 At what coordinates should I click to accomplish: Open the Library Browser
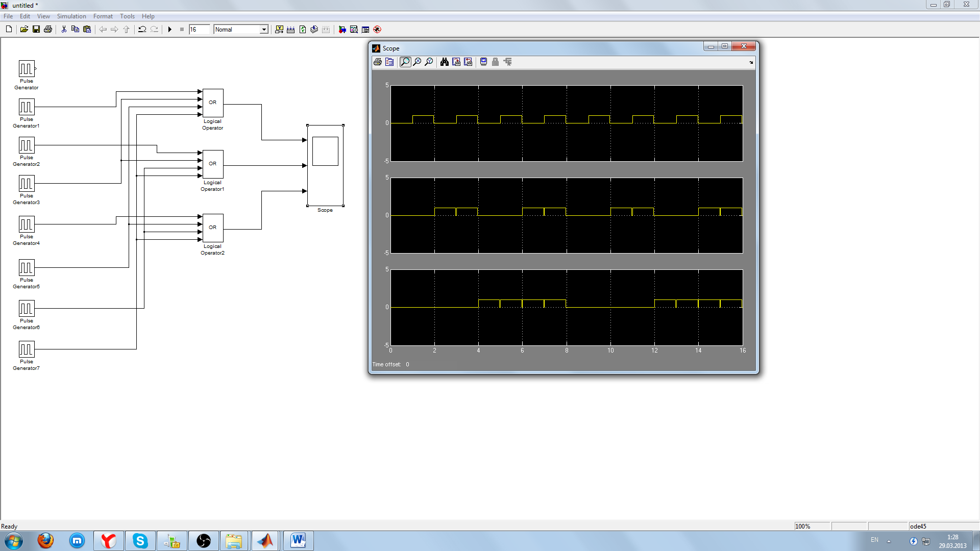point(342,29)
